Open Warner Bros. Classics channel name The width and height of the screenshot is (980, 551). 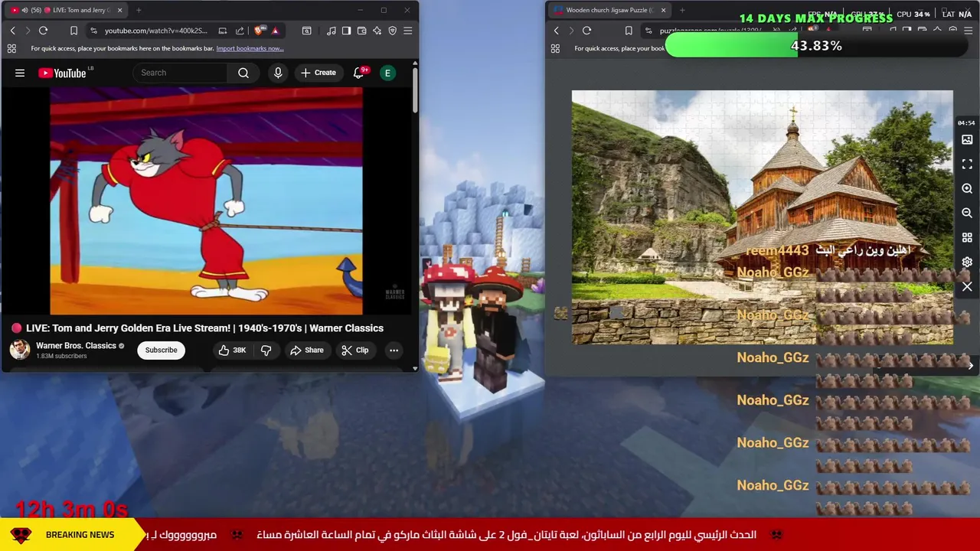pos(76,346)
